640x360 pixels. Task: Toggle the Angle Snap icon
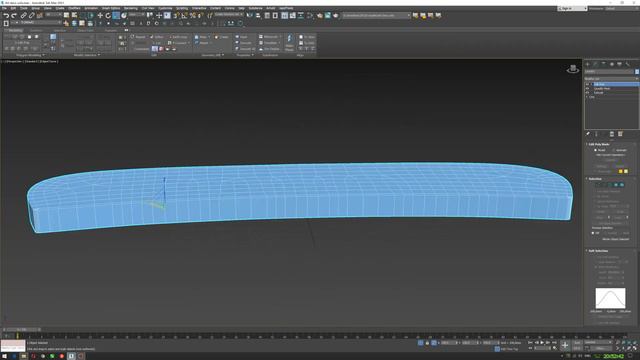coord(184,16)
